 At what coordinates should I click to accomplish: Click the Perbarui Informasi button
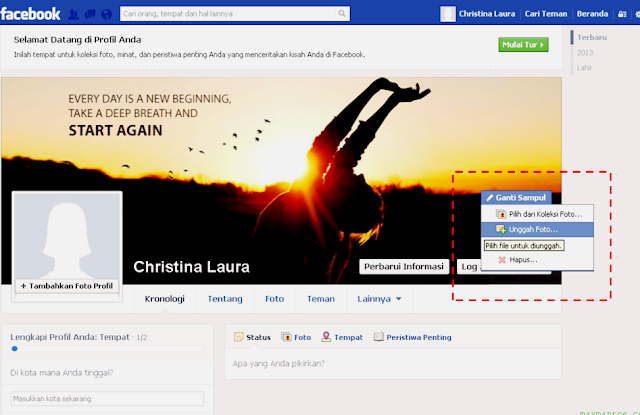pos(404,266)
